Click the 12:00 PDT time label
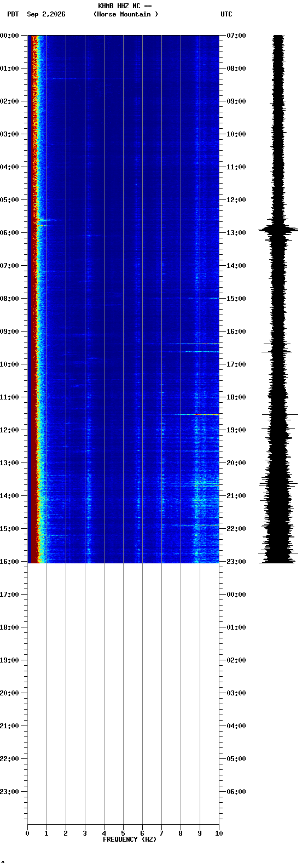This screenshot has width=302, height=868. click(9, 430)
